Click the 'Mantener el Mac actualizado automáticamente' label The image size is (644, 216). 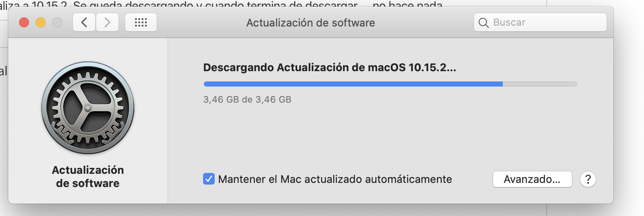[x=335, y=179]
